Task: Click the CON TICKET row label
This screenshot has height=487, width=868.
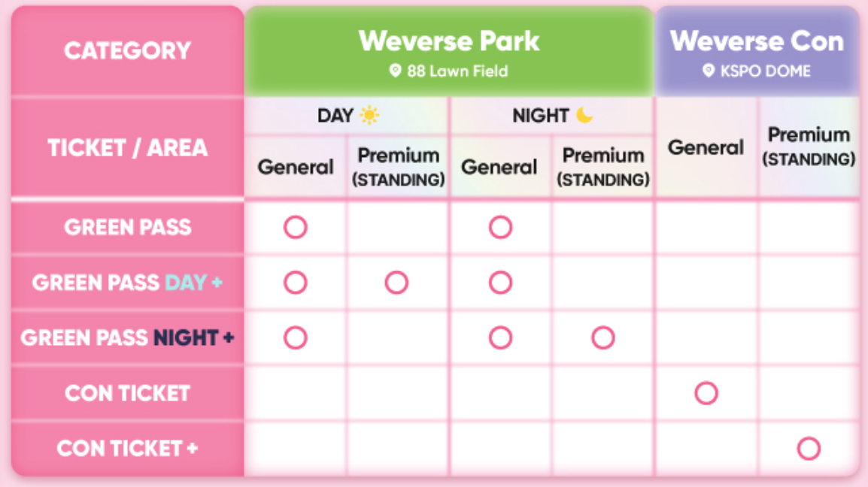Action: (128, 393)
